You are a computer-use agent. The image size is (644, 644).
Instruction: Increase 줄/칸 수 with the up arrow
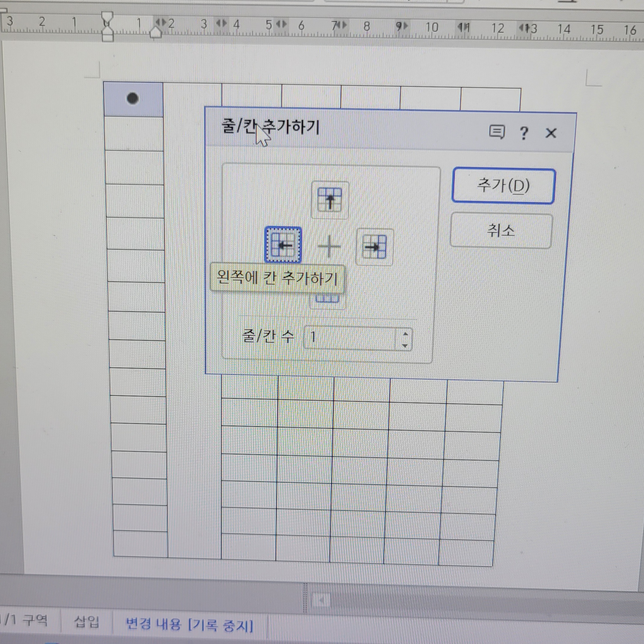405,334
